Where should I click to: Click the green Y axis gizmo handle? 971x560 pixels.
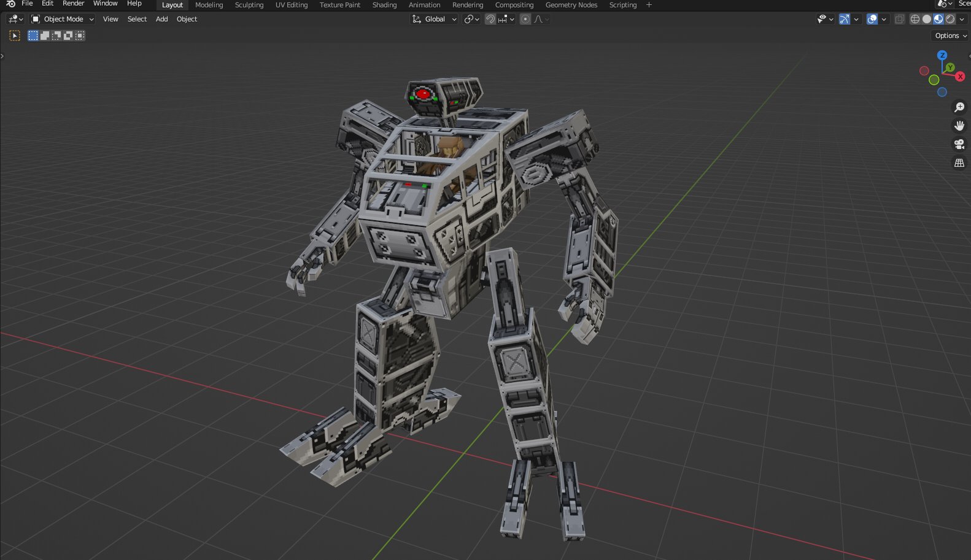click(x=950, y=67)
